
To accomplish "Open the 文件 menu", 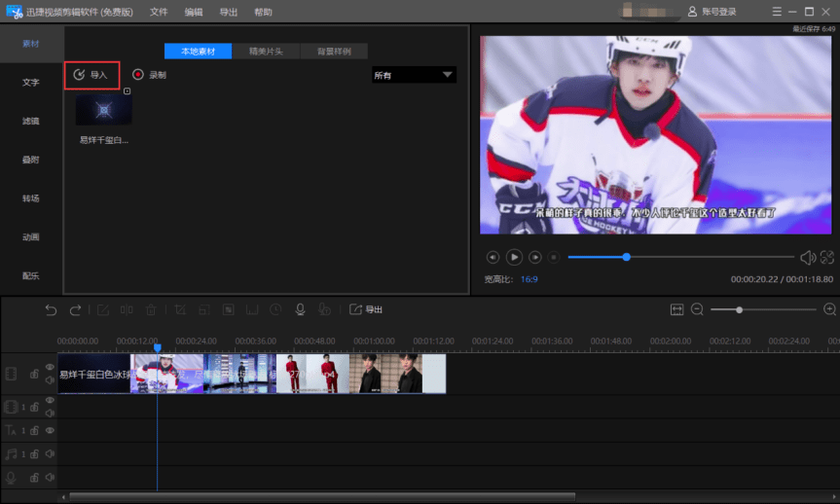I will point(159,12).
